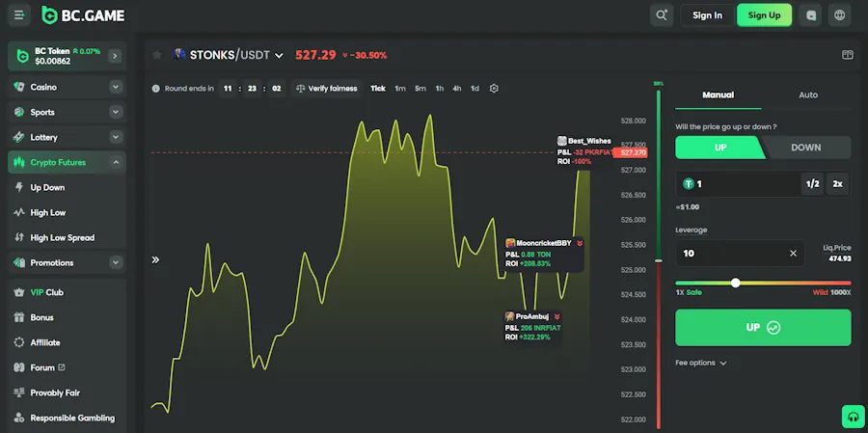Open chart settings gear icon

tap(495, 89)
